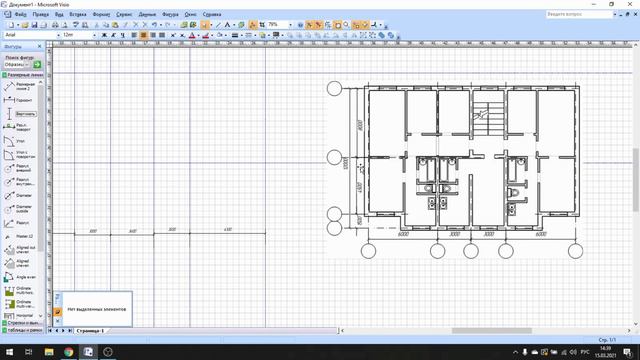Screen dimensions: 640x360
Task: Switch to the Страница-1 page tab
Action: (90, 331)
